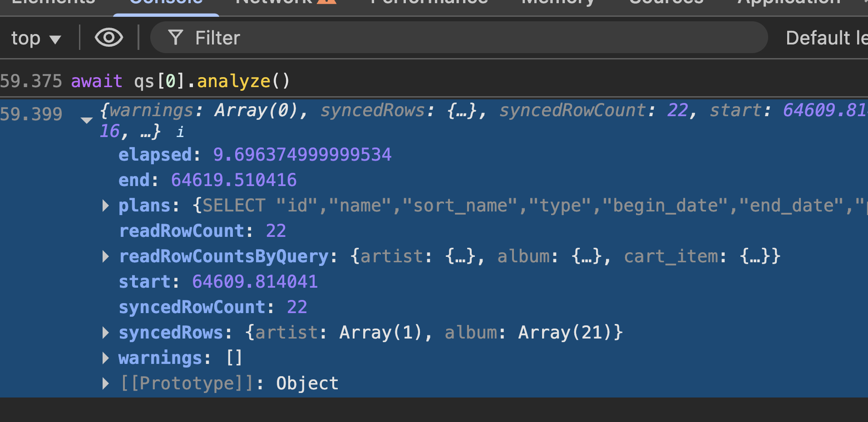Viewport: 868px width, 422px height.
Task: Expand the syncedRows property
Action: pos(105,332)
